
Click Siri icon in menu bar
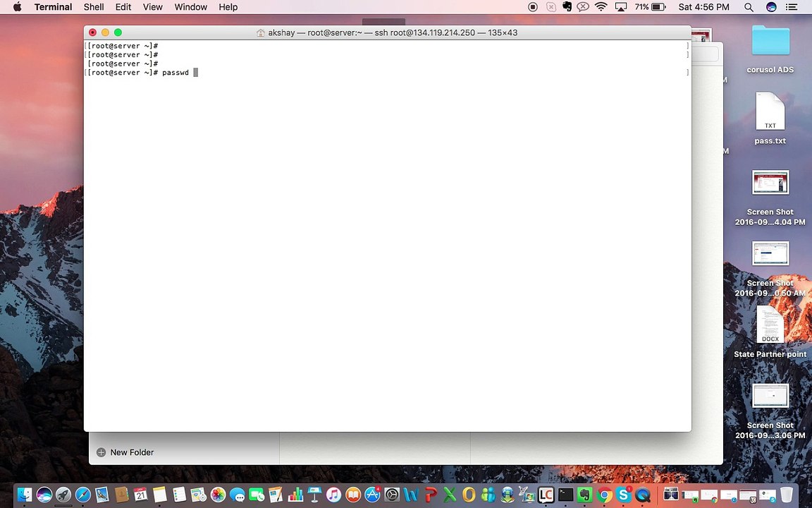click(771, 7)
